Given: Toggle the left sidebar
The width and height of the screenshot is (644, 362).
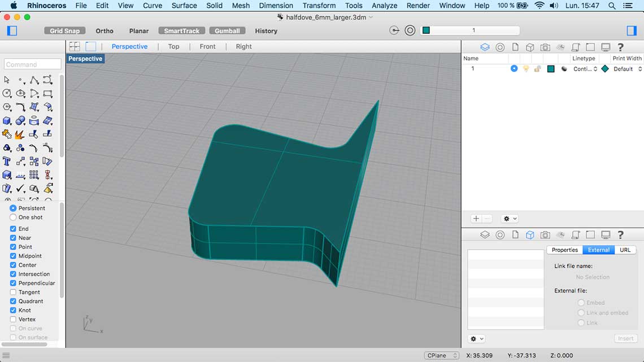Looking at the screenshot, I should (x=12, y=31).
